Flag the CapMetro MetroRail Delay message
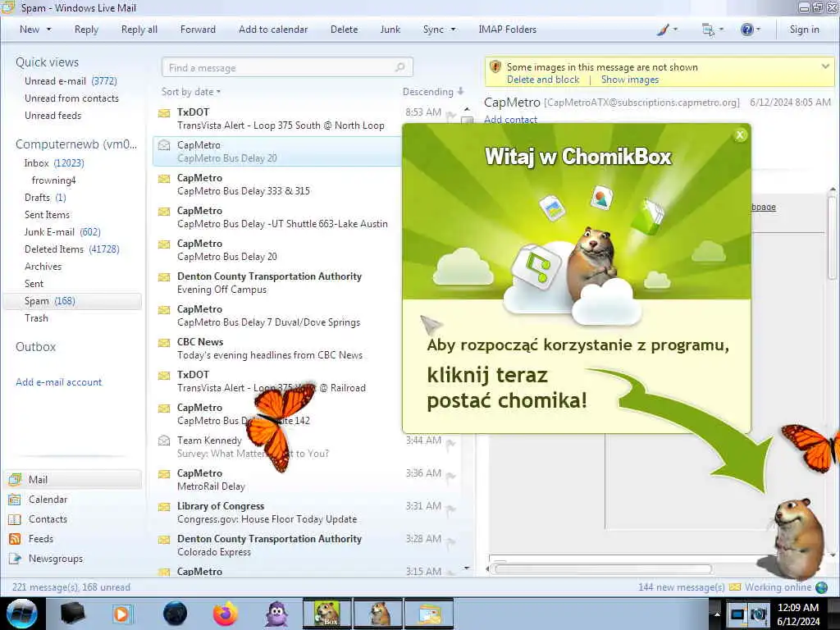This screenshot has width=840, height=630. [450, 476]
